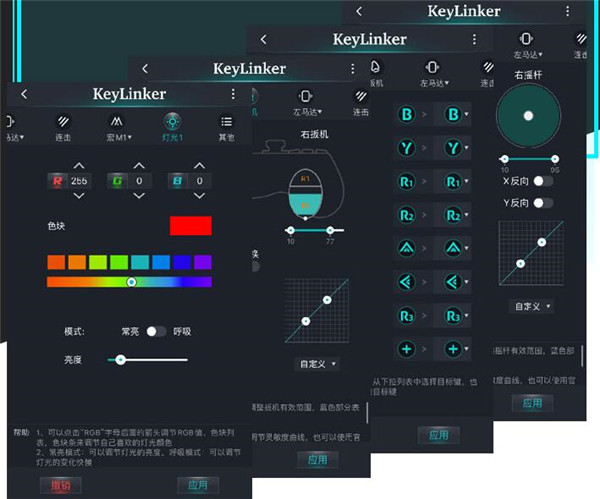The width and height of the screenshot is (600, 499).
Task: Enable the Y反向 toggle
Action: pyautogui.click(x=544, y=203)
